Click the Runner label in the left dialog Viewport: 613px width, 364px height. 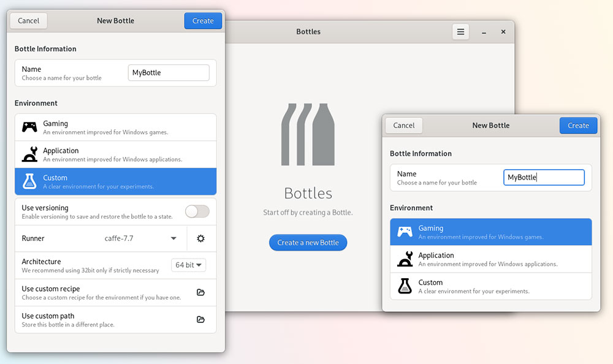pyautogui.click(x=33, y=238)
